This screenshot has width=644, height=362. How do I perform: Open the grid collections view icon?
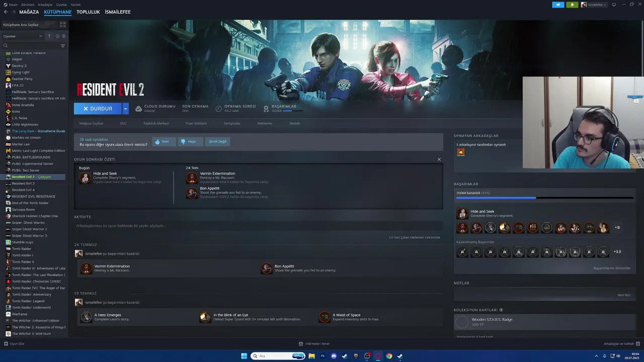[x=63, y=24]
